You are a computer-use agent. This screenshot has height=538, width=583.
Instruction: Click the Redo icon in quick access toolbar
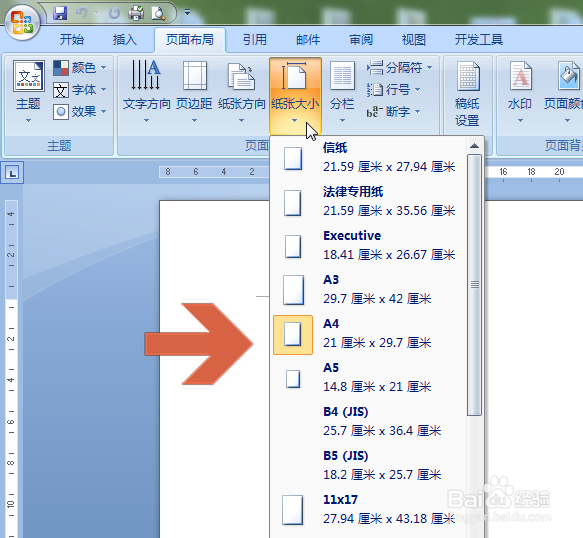click(114, 13)
